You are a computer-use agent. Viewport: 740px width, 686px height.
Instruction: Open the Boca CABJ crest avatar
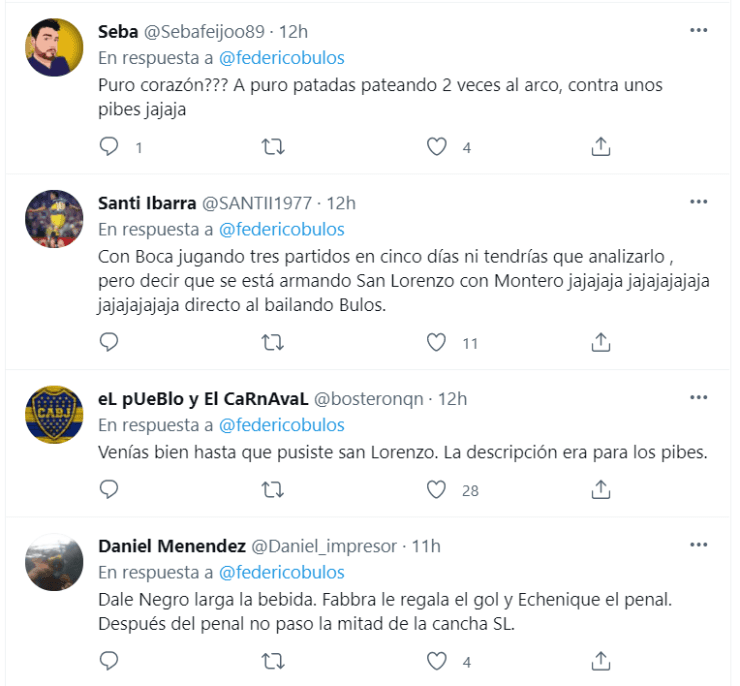[x=53, y=415]
